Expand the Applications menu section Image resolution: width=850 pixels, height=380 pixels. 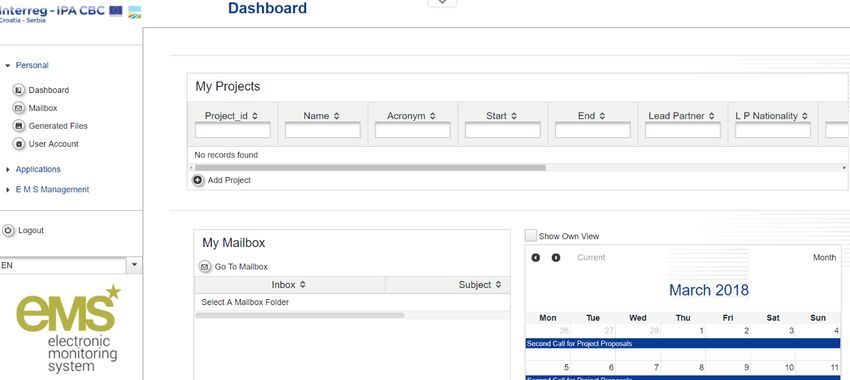click(8, 170)
